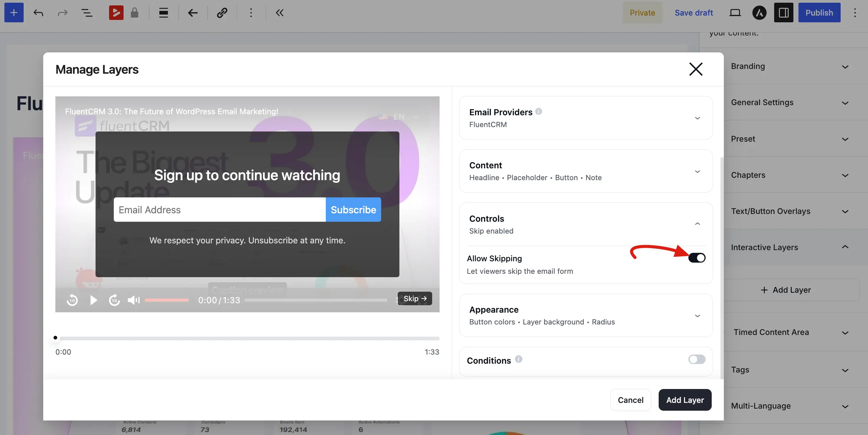Screen dimensions: 868x435
Task: Click the link icon in toolbar
Action: click(222, 13)
